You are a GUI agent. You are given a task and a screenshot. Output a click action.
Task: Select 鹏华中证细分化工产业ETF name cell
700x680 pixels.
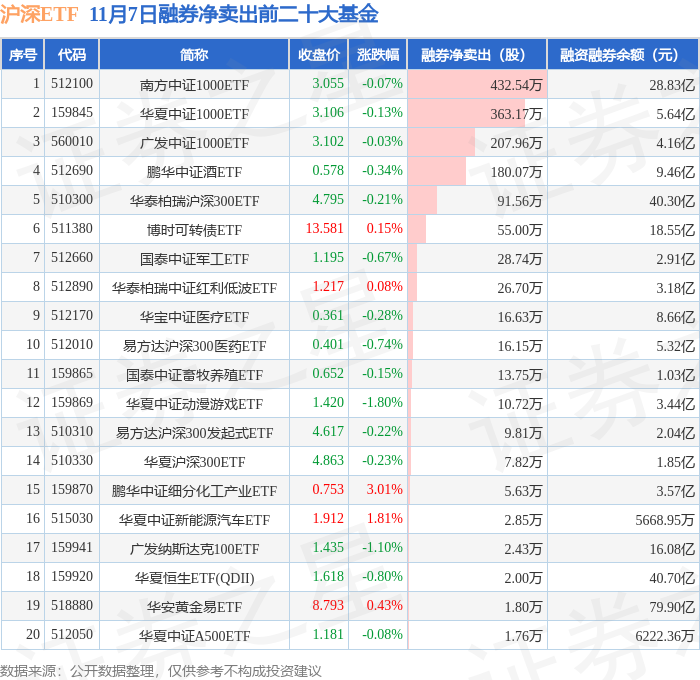(194, 491)
